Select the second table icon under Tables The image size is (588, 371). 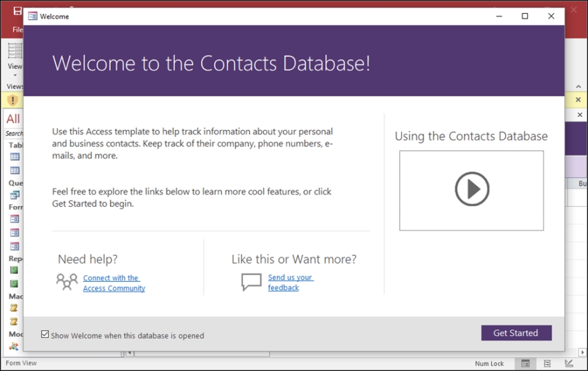tap(15, 170)
